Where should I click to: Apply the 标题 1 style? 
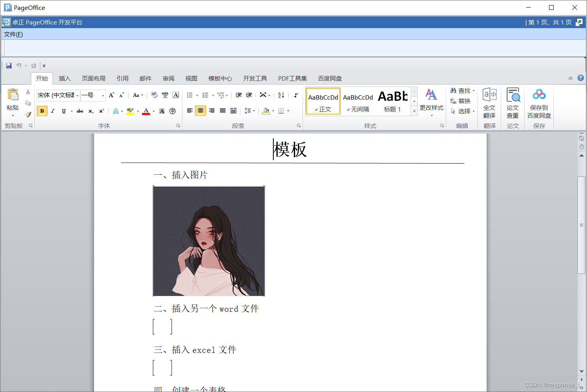click(393, 102)
